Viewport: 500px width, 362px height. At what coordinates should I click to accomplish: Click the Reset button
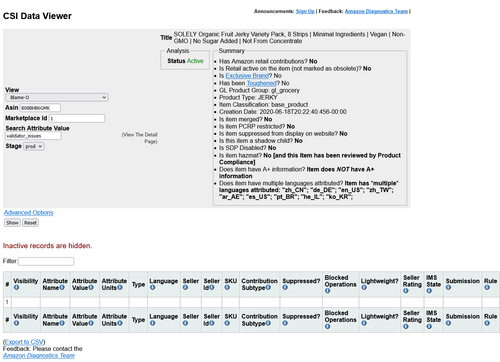(x=30, y=223)
